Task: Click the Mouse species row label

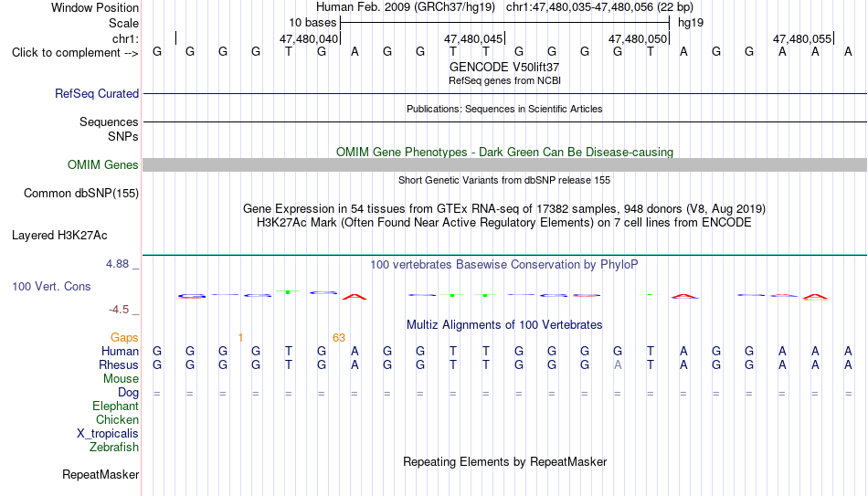Action: click(121, 379)
